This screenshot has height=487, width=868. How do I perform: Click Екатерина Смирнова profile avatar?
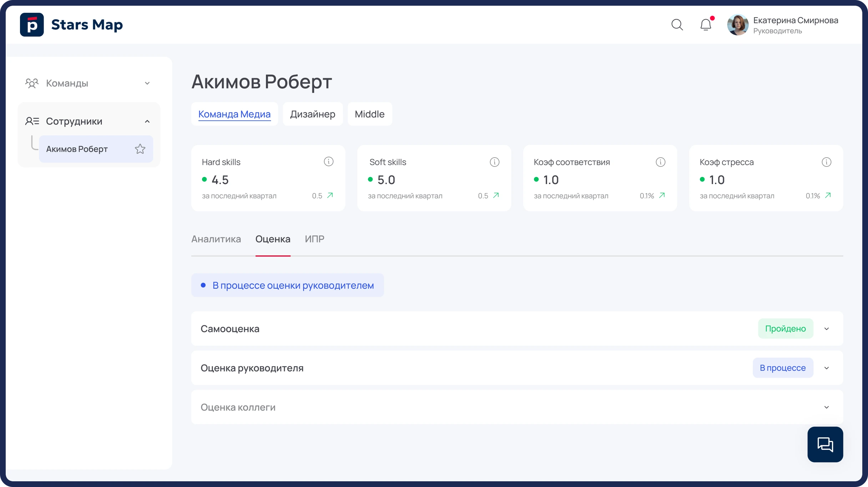click(x=738, y=25)
